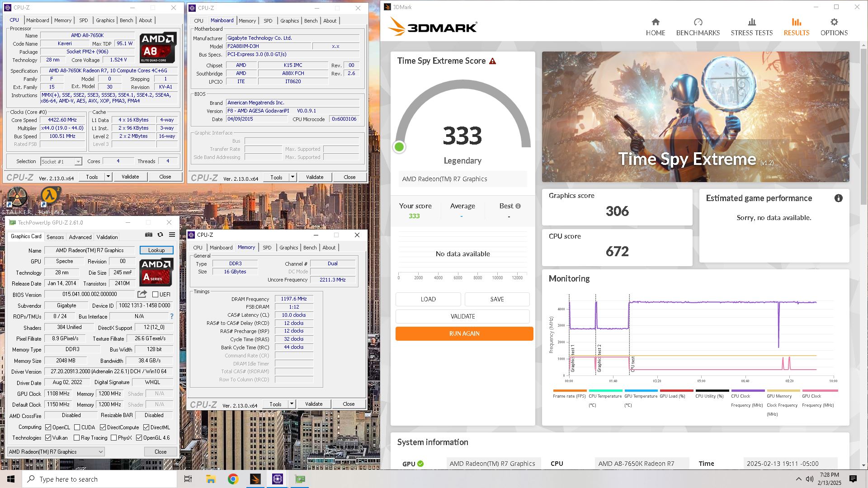Toggle the PhysX checkbox
868x488 pixels.
pos(113,438)
